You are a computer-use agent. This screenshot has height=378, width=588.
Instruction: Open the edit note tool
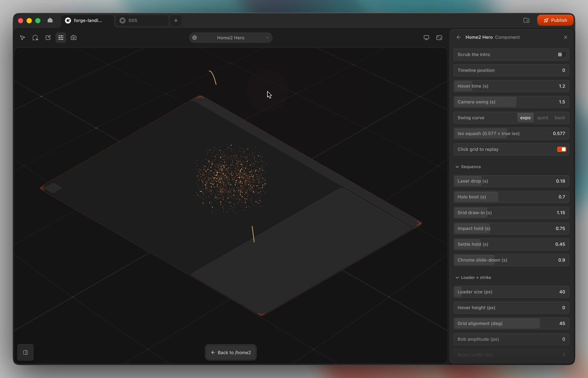[x=48, y=37]
